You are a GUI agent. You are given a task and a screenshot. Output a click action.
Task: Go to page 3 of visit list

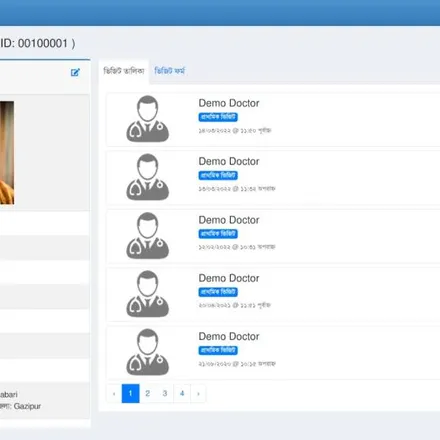[165, 393]
